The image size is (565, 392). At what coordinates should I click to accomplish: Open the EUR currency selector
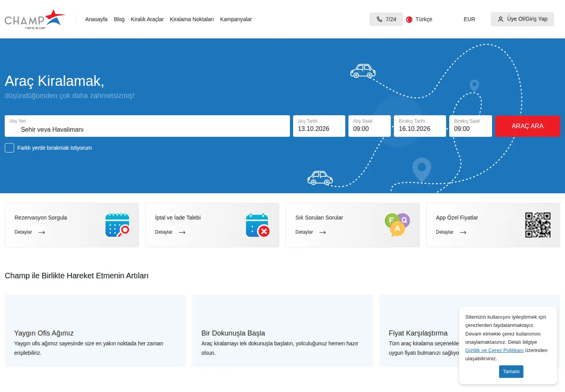point(469,19)
